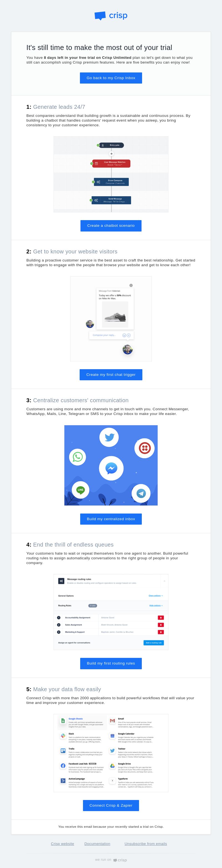
Task: Click the red Twilio icon in the channels image
Action: click(x=145, y=448)
